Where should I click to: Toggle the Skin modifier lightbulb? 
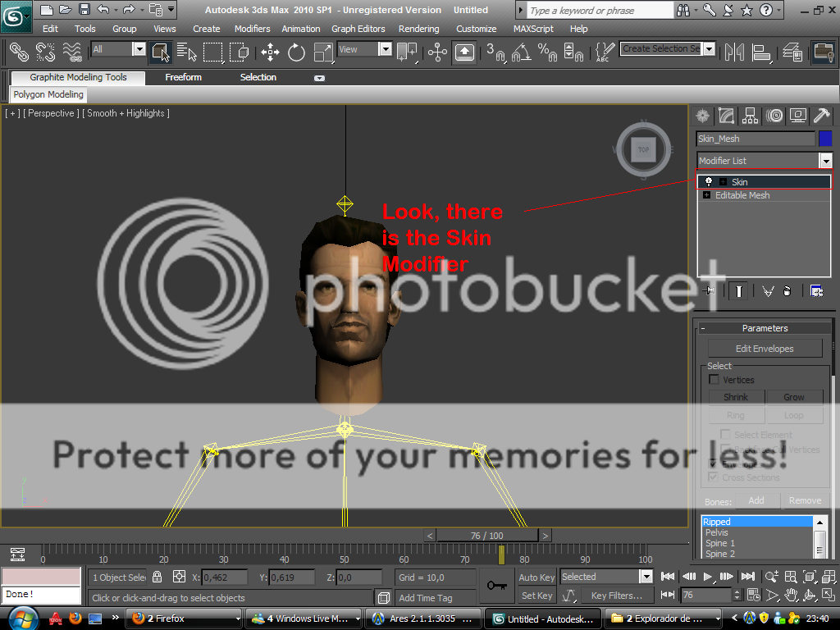pyautogui.click(x=709, y=181)
